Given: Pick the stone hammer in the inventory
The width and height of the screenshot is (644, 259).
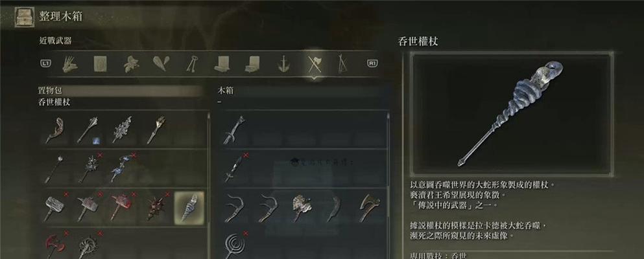Looking at the screenshot, I should click(x=53, y=207).
